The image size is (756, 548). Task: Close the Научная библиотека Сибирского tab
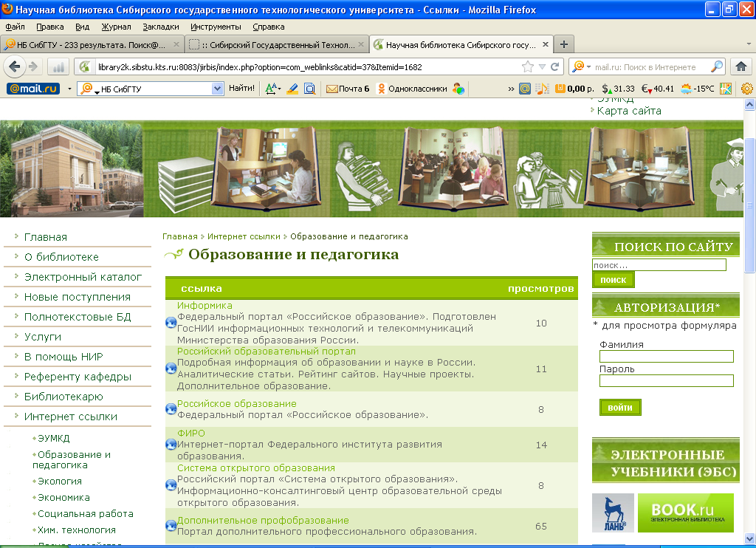[x=546, y=44]
